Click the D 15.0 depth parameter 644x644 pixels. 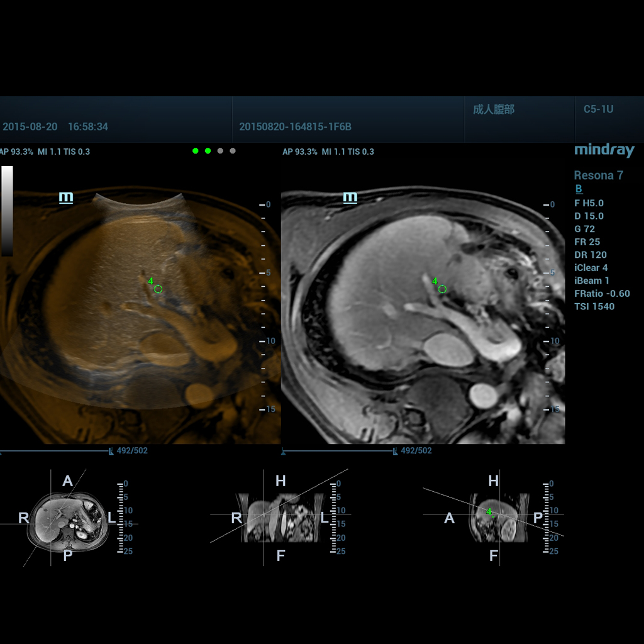(589, 216)
